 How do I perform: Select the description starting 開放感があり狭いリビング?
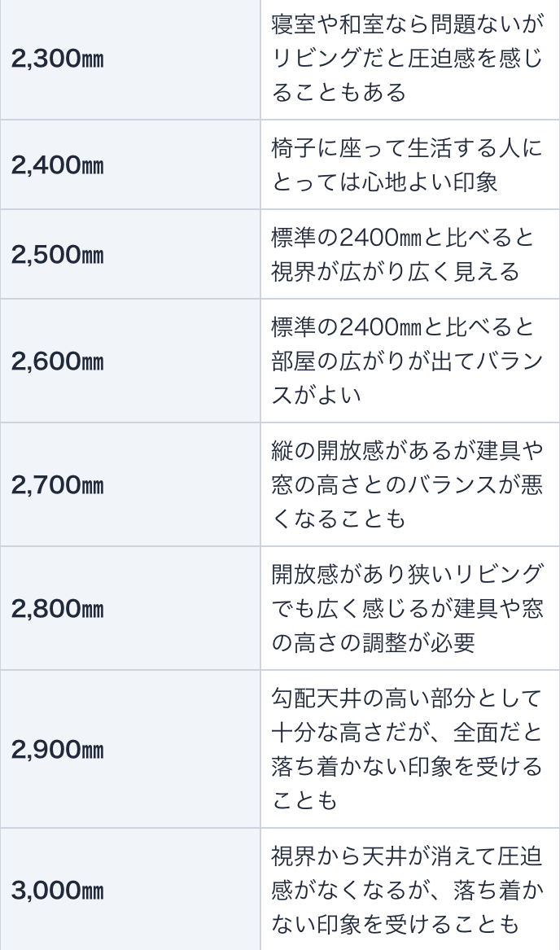coord(406,608)
